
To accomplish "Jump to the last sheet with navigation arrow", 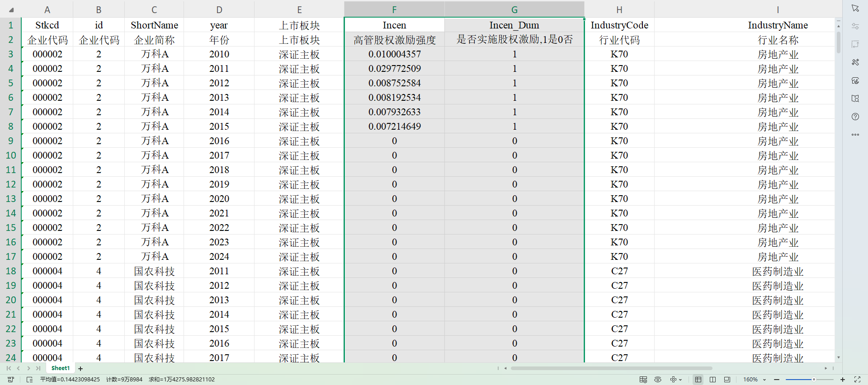I will (x=38, y=368).
